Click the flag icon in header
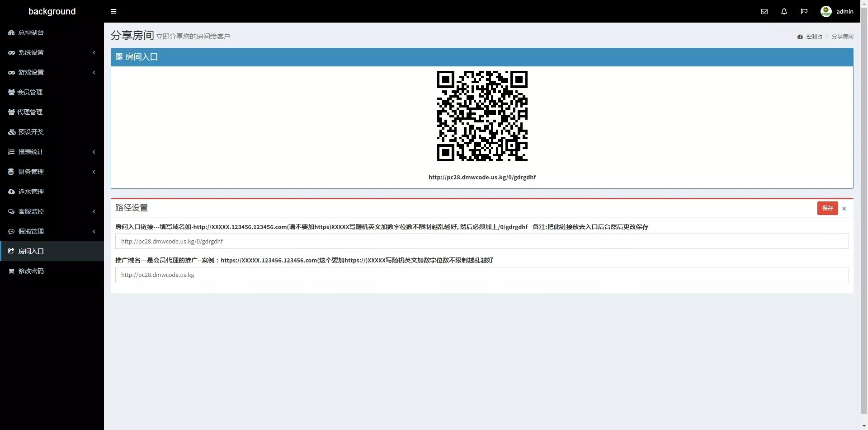This screenshot has width=868, height=430. point(804,11)
